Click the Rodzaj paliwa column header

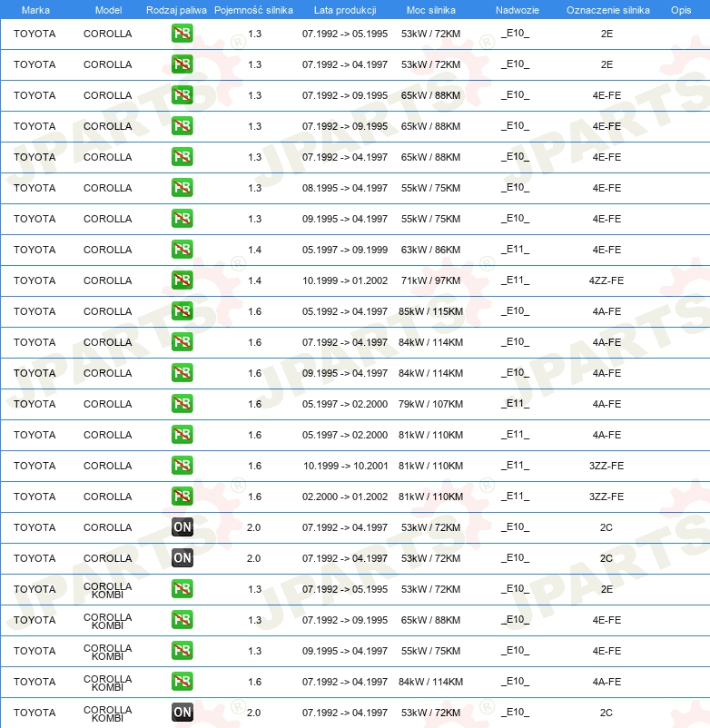click(176, 10)
